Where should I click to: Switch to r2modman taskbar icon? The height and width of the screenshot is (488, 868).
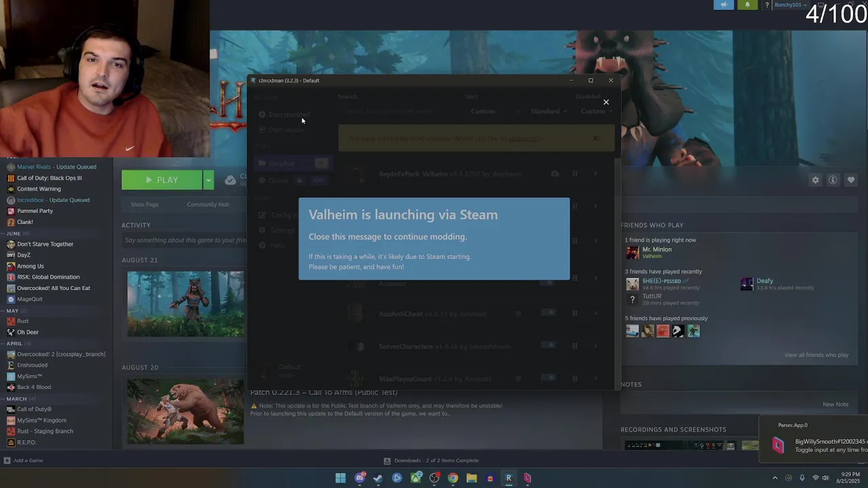(x=509, y=478)
